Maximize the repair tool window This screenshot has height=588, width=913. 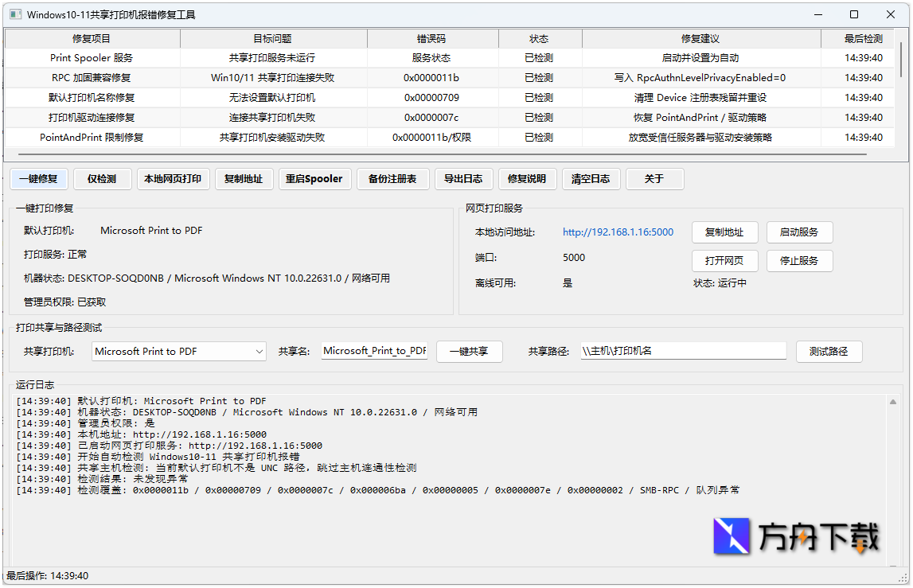[854, 14]
